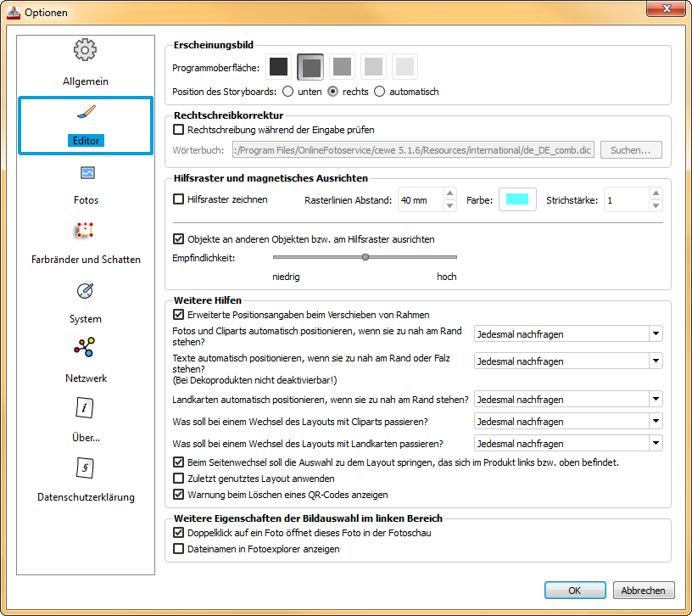Viewport: 692px width, 616px height.
Task: Open the Netzwerk settings icon
Action: tap(85, 347)
